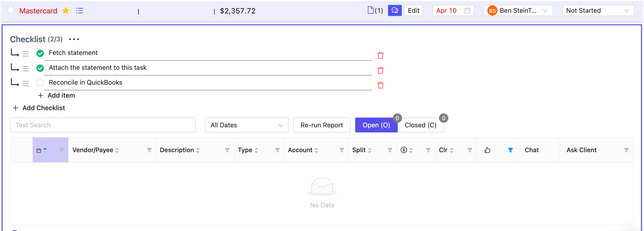Click Add item in the checklist
Viewport: 644px width, 231px height.
tap(56, 95)
